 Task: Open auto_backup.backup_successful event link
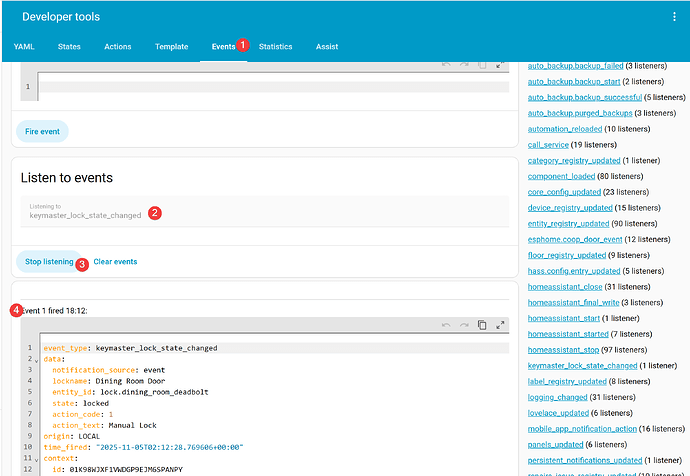point(585,98)
